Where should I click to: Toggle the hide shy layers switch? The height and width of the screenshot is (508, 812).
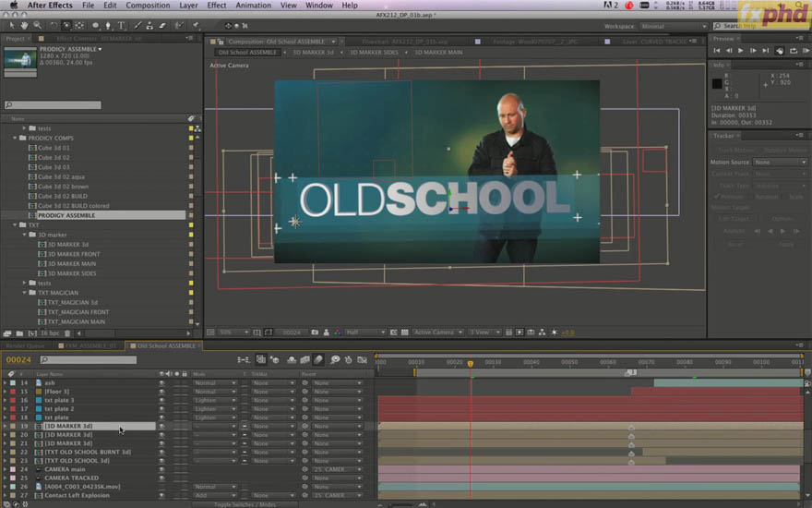tap(292, 359)
